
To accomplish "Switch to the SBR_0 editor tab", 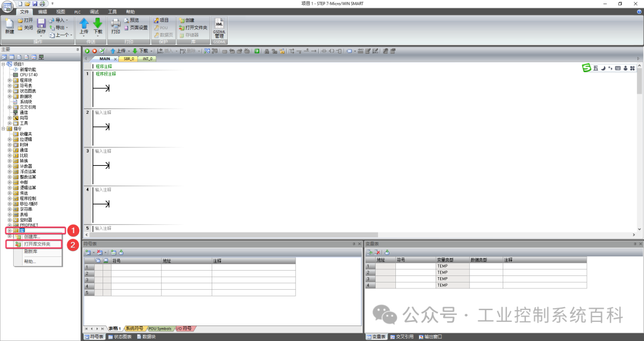I will (x=129, y=59).
